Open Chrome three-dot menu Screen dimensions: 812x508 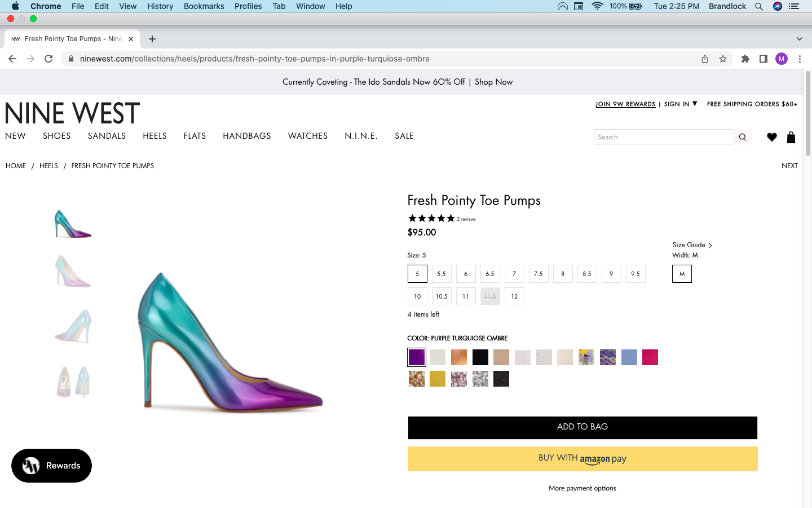coord(800,59)
